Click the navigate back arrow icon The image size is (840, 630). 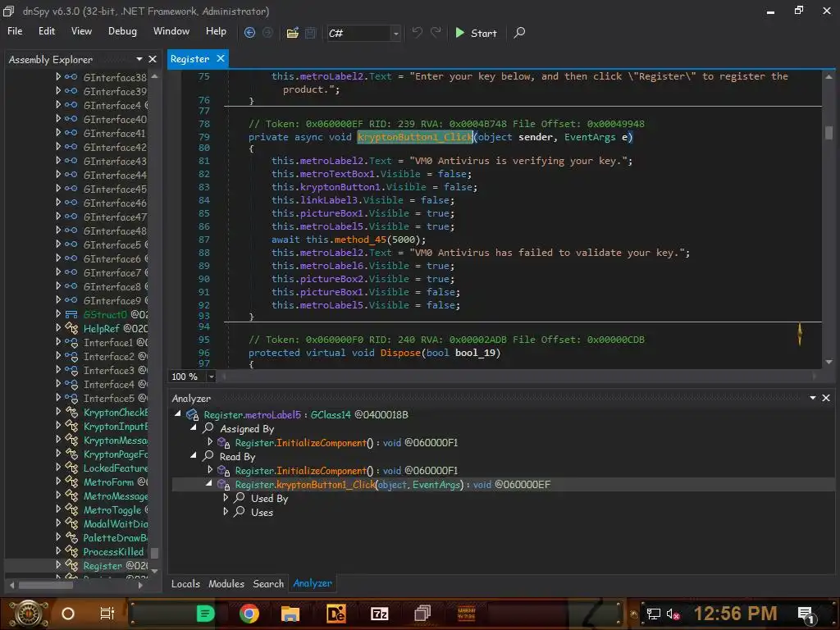(250, 33)
